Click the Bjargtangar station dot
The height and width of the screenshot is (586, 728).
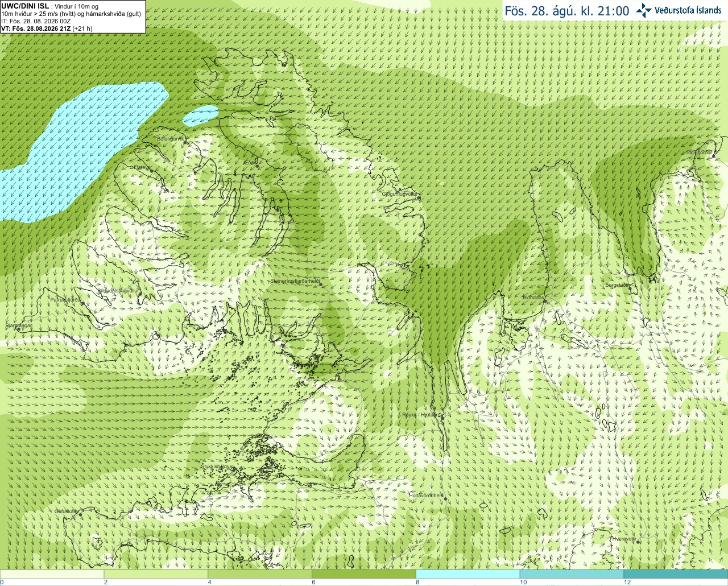coord(18,329)
